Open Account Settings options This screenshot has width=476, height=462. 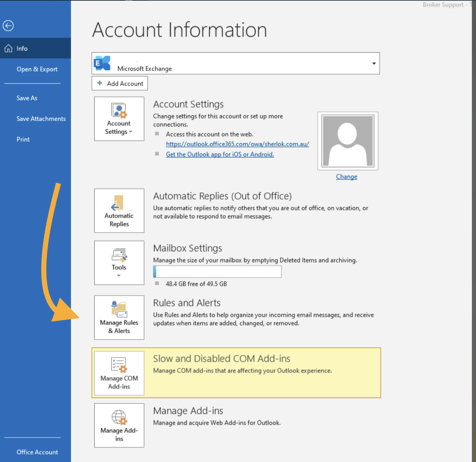pos(119,118)
